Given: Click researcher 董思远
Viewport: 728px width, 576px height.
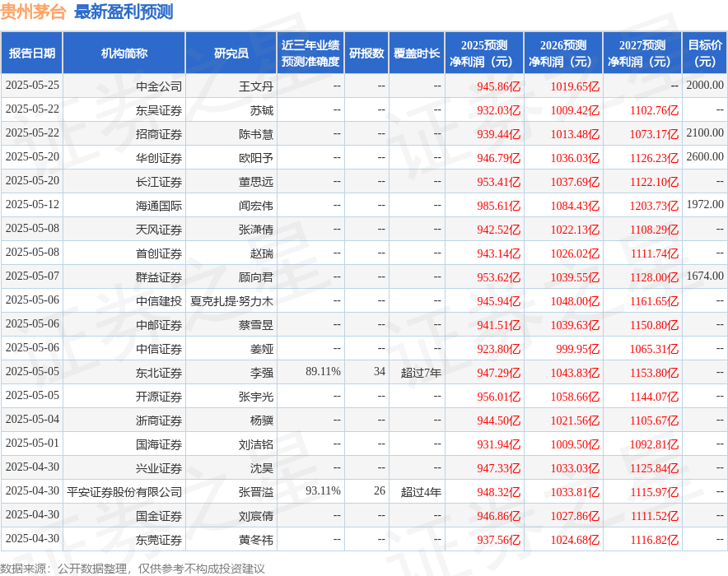Looking at the screenshot, I should click(256, 182).
